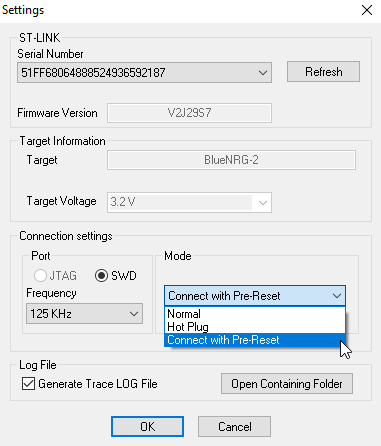The height and width of the screenshot is (446, 381).
Task: Confirm settings with OK
Action: [x=147, y=426]
